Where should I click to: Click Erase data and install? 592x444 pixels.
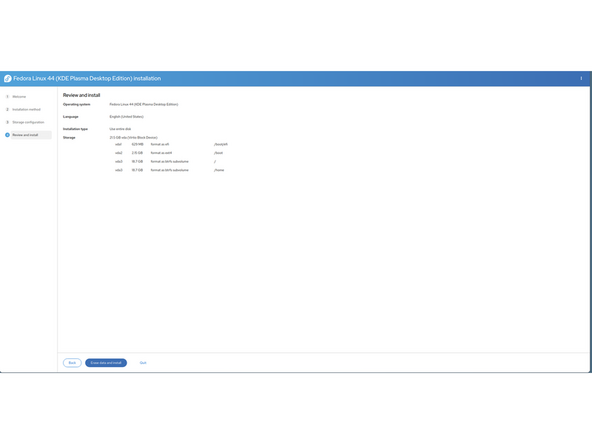pyautogui.click(x=106, y=363)
